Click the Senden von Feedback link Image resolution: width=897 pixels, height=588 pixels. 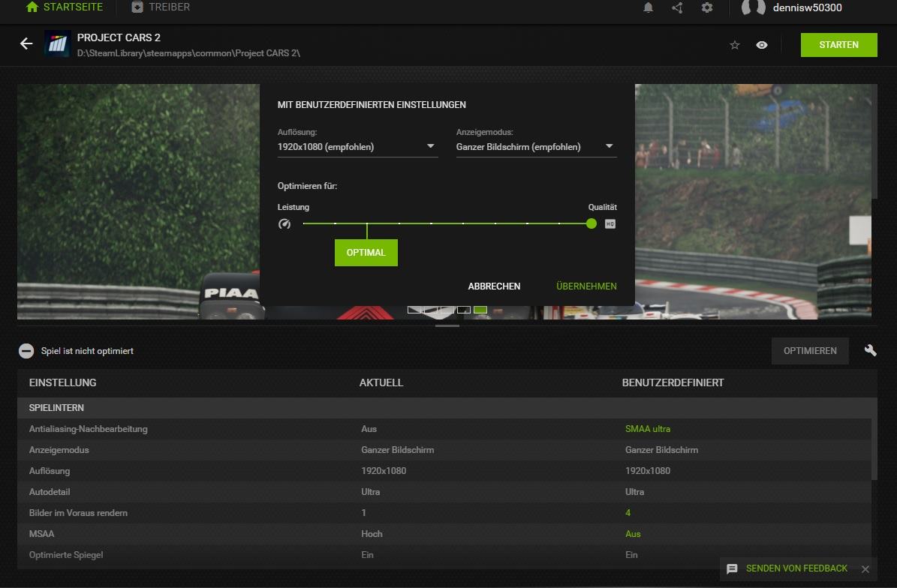(797, 568)
